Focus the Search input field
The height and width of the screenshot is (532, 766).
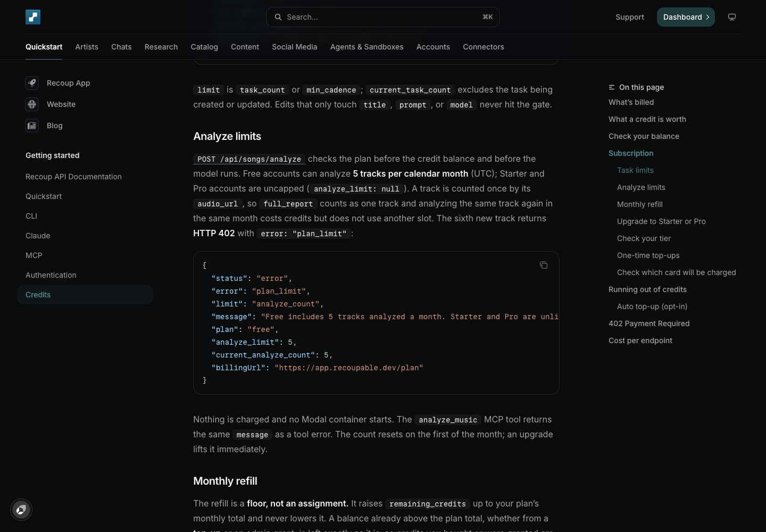tap(383, 17)
